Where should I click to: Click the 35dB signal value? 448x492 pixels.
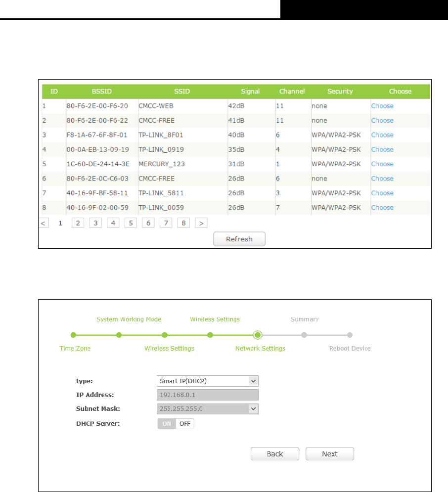[x=236, y=149]
